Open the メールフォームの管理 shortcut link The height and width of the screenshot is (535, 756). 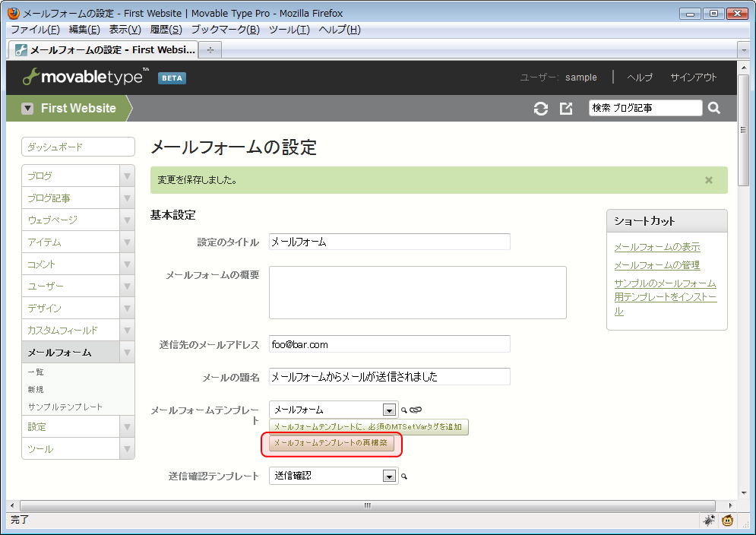point(656,265)
